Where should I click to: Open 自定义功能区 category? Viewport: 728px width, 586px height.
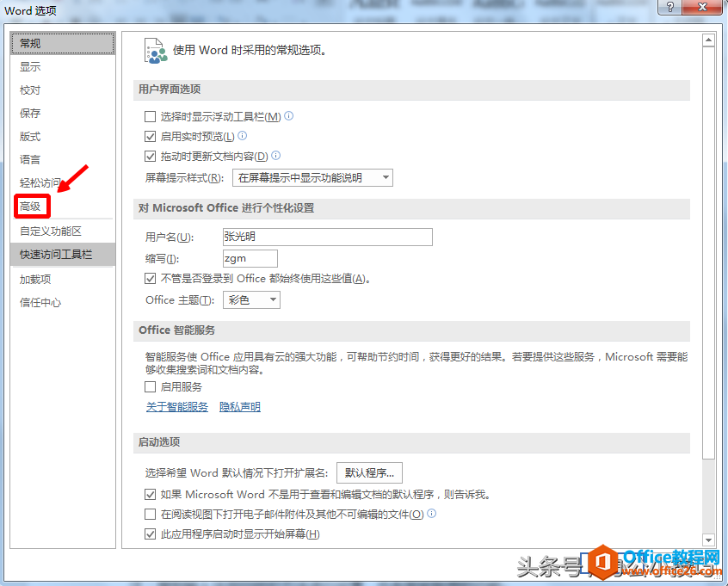63,231
